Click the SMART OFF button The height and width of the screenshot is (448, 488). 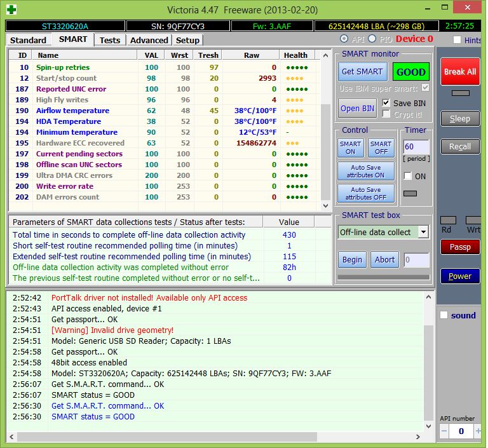click(381, 147)
